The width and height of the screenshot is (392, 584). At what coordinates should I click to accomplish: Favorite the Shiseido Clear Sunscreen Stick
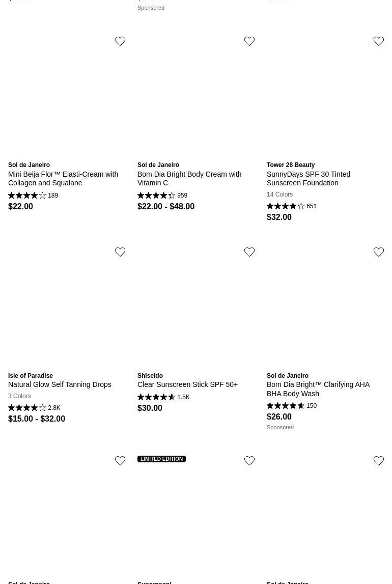(249, 252)
